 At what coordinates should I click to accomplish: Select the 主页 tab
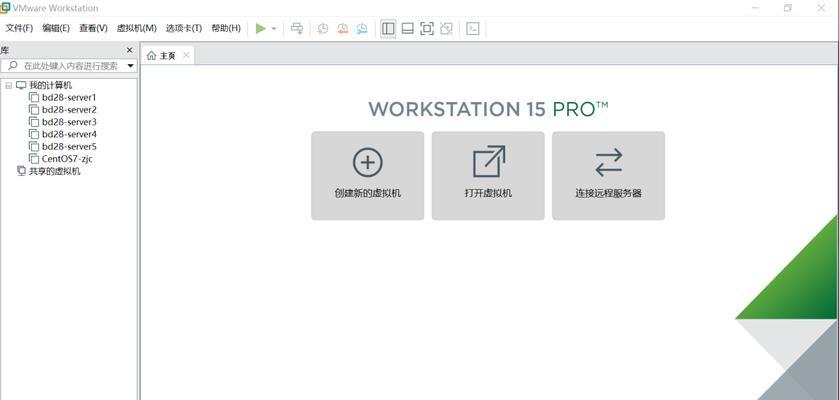[167, 55]
